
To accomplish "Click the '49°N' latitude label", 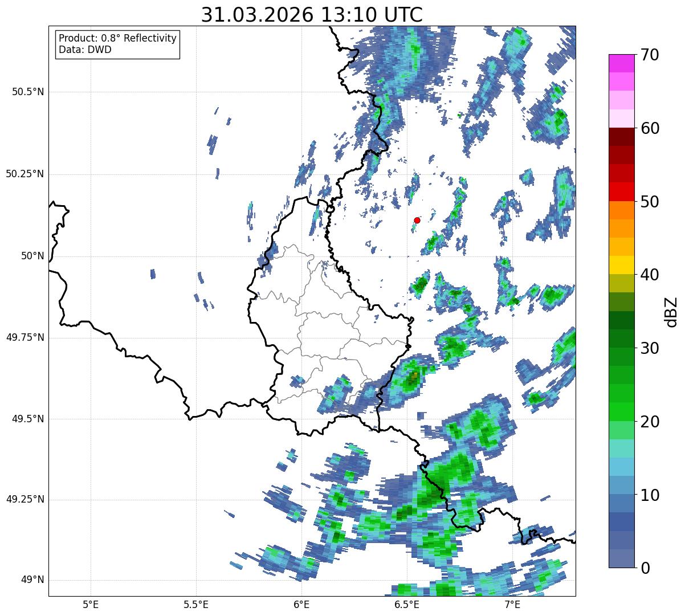I will [x=32, y=580].
